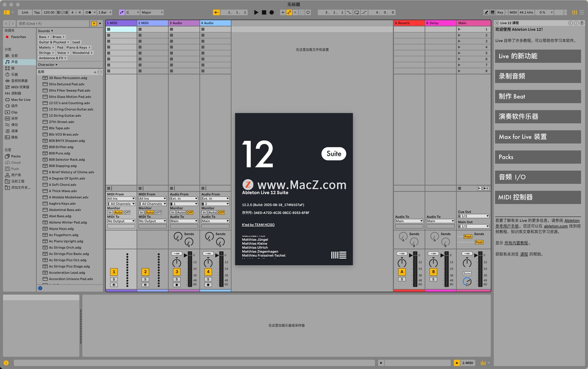Click the Scale Mode purple icon
The width and height of the screenshot is (588, 369).
coord(122,13)
